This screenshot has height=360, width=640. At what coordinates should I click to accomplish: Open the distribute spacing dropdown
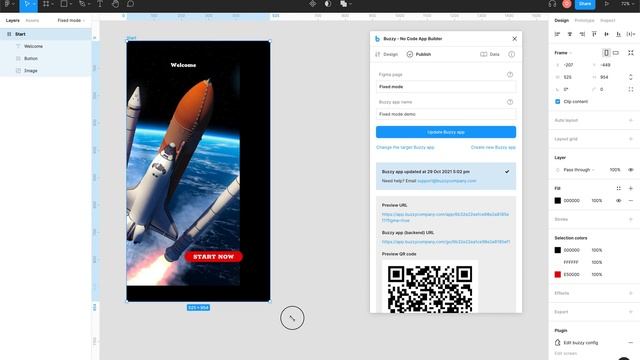(631, 34)
